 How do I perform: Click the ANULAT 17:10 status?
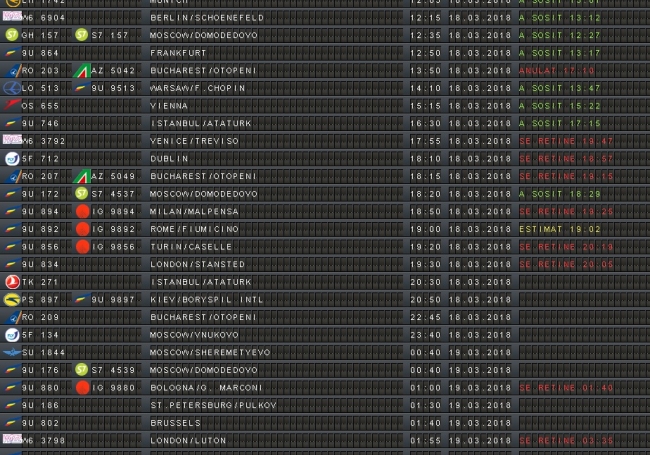pyautogui.click(x=557, y=70)
